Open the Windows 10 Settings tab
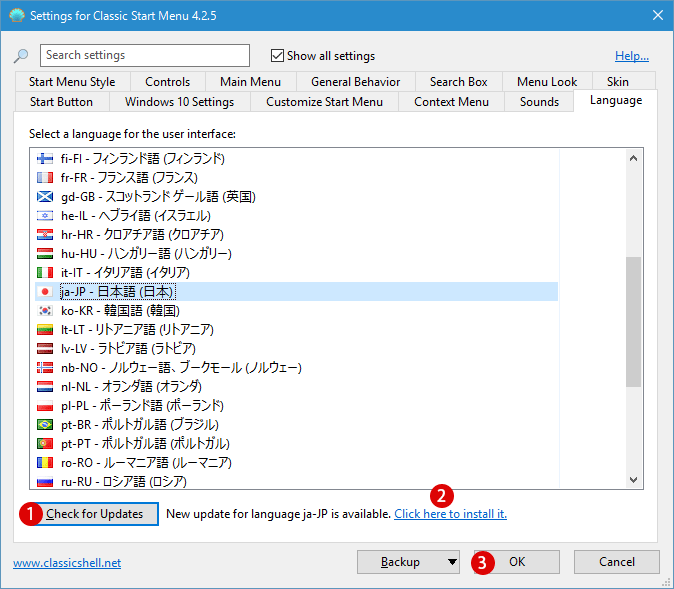 tap(180, 102)
